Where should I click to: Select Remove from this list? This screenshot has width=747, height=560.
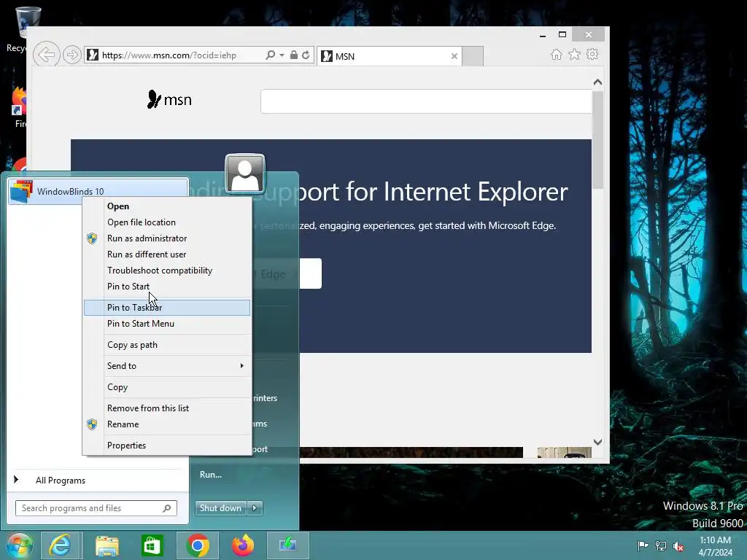pyautogui.click(x=167, y=408)
